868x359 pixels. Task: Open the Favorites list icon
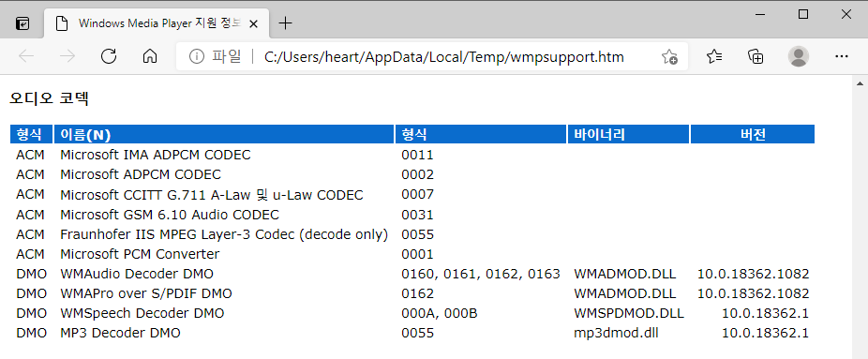click(714, 56)
